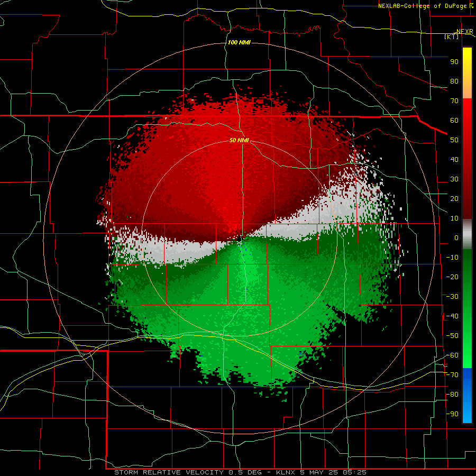Viewport: 476px width, 476px height.
Task: Click the -90 value on velocity scale
Action: tap(452, 414)
